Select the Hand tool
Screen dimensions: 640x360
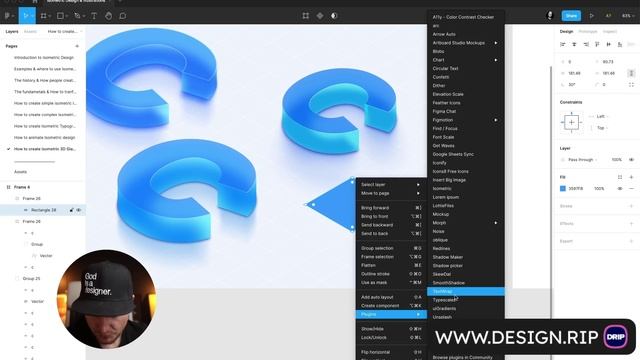[109, 16]
